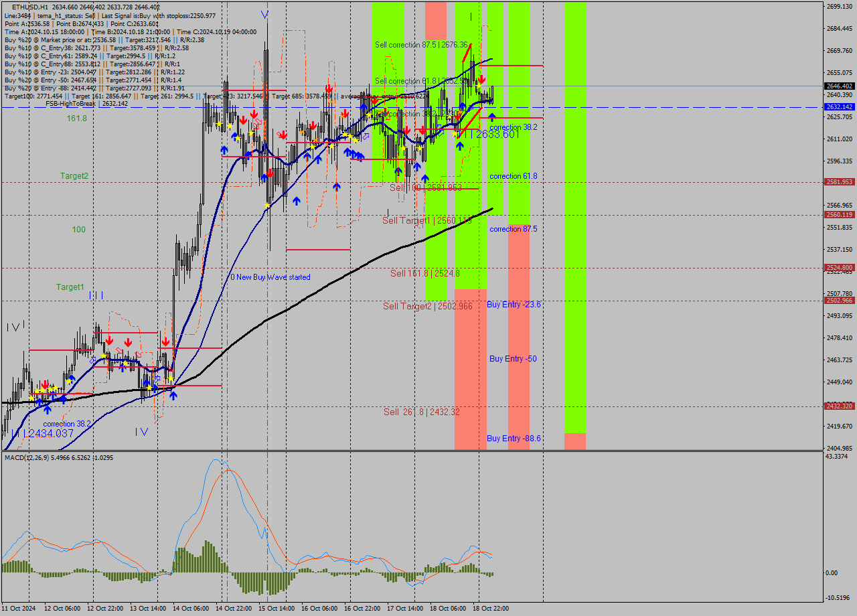The height and width of the screenshot is (616, 857).
Task: Click the 0.00 MACD scale value
Action: pos(832,572)
